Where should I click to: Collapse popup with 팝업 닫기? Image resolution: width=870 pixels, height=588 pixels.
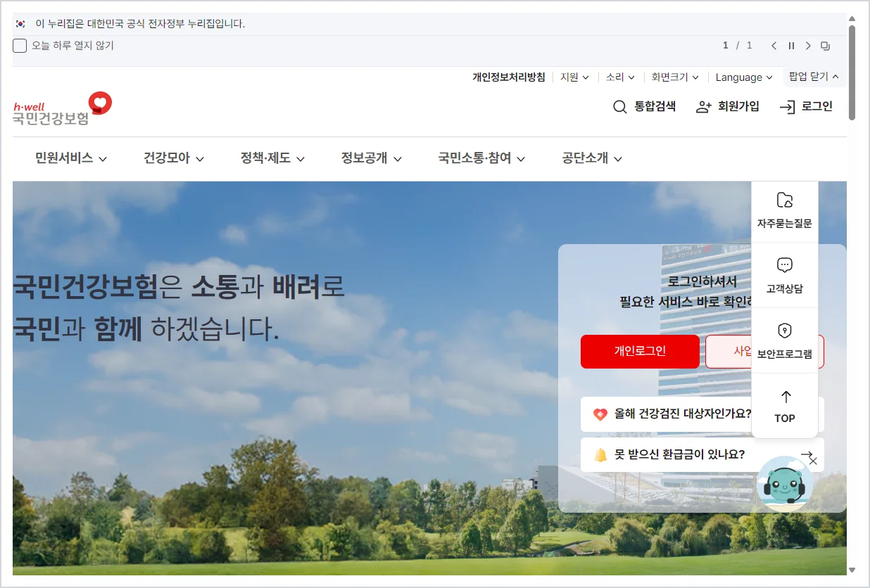814,77
